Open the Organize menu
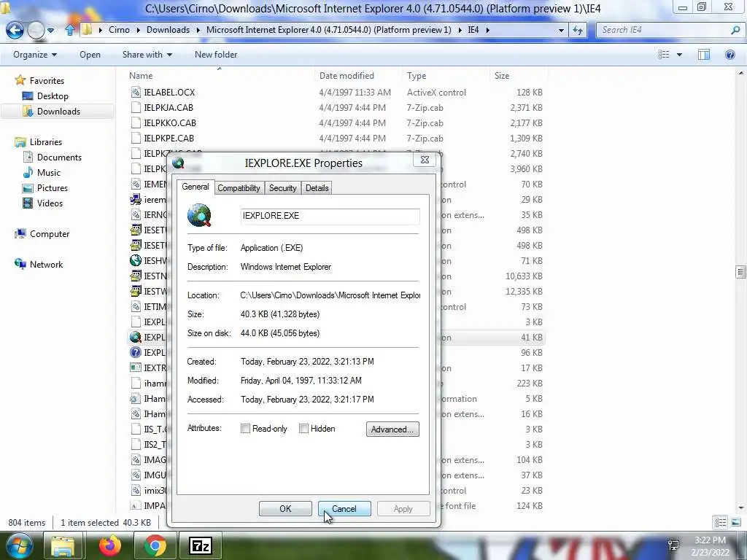The image size is (747, 560). pyautogui.click(x=35, y=55)
